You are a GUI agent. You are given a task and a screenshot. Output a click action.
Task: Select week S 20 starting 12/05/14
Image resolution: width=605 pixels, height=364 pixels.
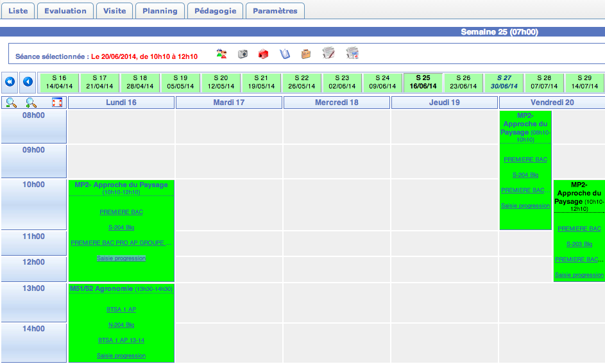click(x=221, y=82)
